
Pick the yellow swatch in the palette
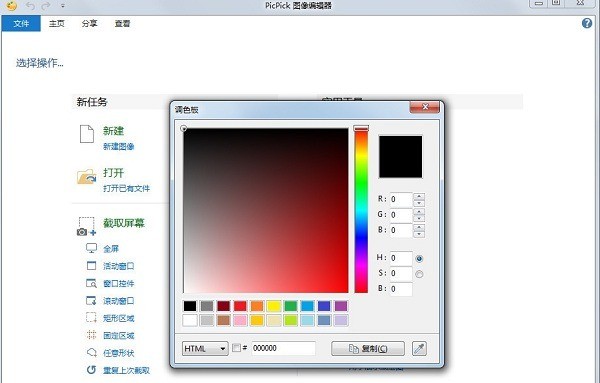(274, 306)
